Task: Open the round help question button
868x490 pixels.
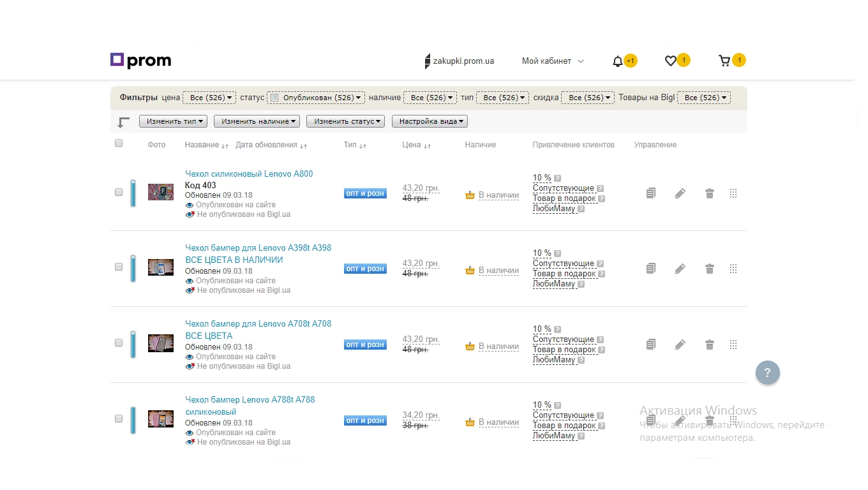Action: tap(768, 373)
